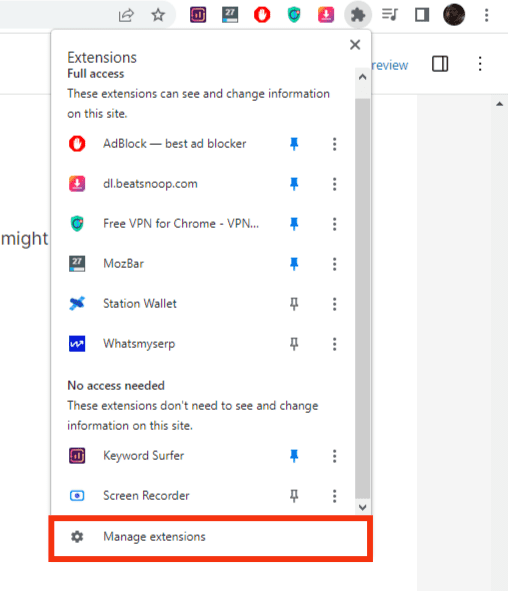
Task: Close the Extensions popup
Action: (355, 45)
